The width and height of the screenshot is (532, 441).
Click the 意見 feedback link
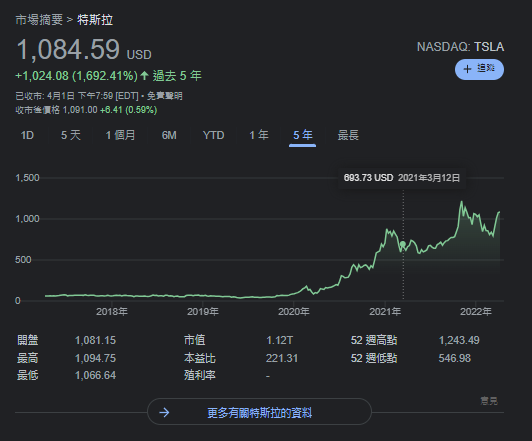tap(489, 401)
